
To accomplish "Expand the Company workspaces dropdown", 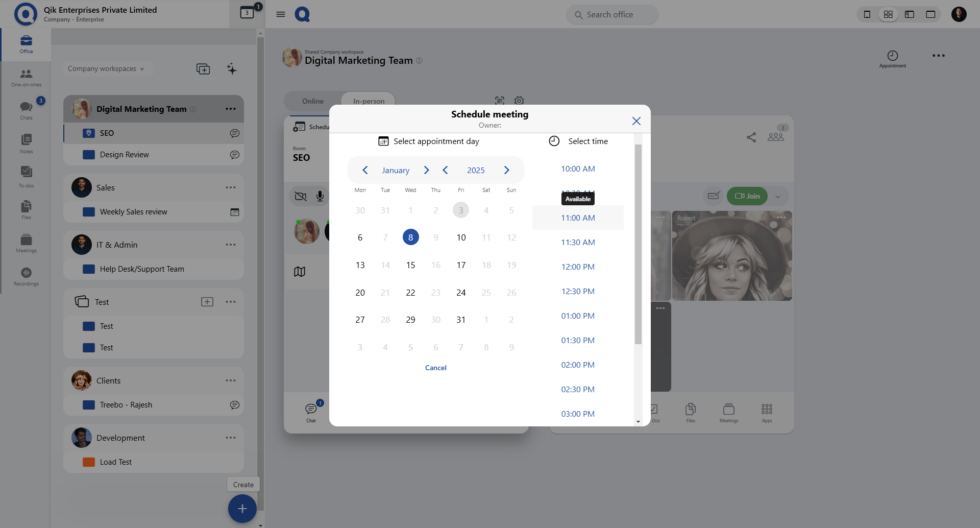I will (x=106, y=69).
